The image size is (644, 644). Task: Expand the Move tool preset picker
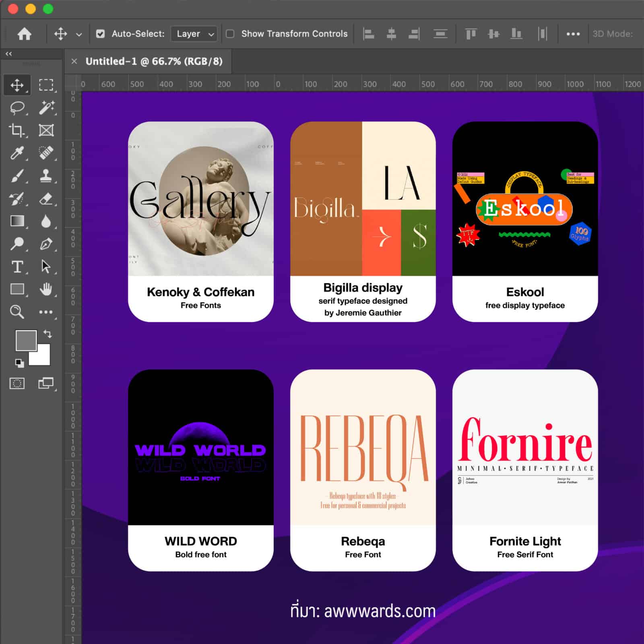click(x=79, y=34)
